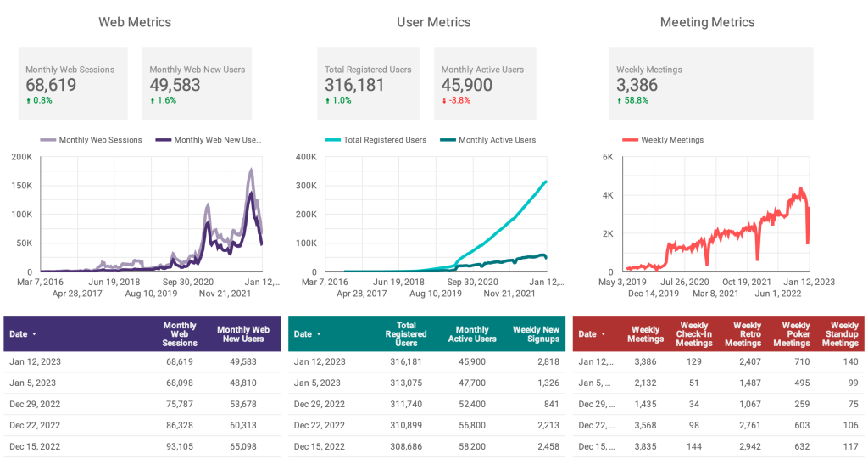The height and width of the screenshot is (470, 868).
Task: Select the Monthly Active Users scorecard
Action: (x=485, y=83)
